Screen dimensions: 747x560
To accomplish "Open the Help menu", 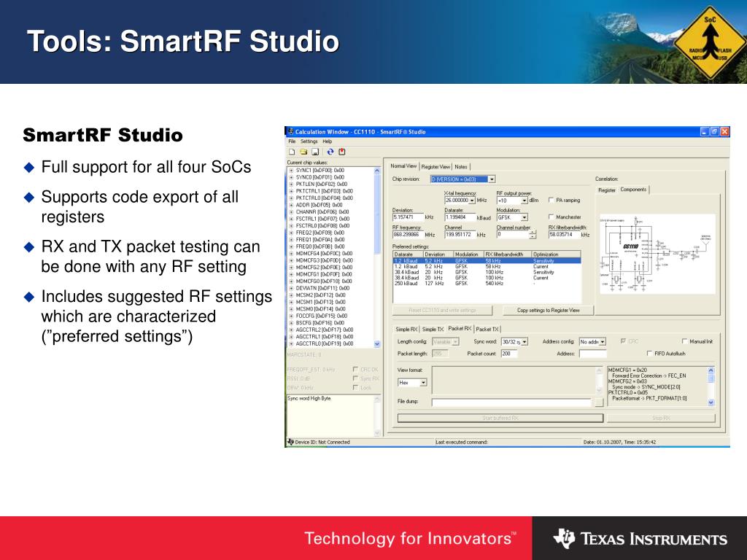I will 328,141.
